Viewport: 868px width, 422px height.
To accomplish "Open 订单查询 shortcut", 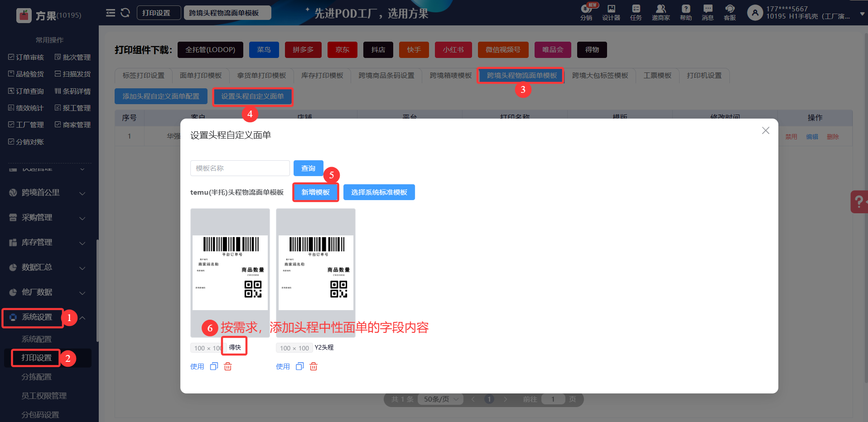I will (26, 91).
